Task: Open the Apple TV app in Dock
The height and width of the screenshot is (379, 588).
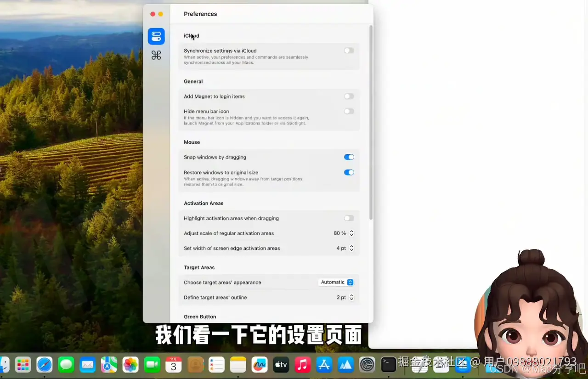Action: click(x=281, y=365)
